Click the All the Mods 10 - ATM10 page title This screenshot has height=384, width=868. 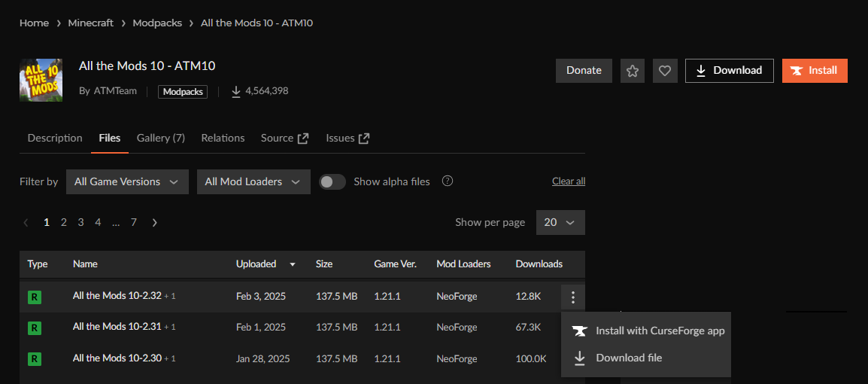pos(147,66)
